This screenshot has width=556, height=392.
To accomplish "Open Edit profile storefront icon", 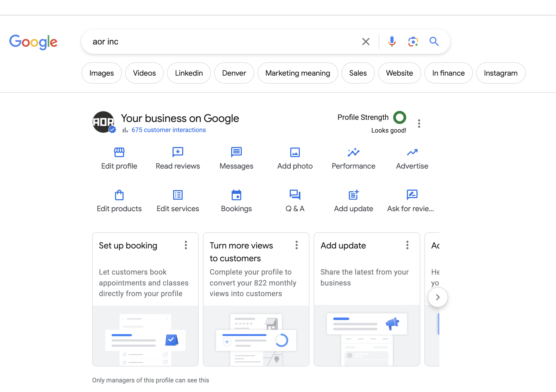I will (119, 152).
